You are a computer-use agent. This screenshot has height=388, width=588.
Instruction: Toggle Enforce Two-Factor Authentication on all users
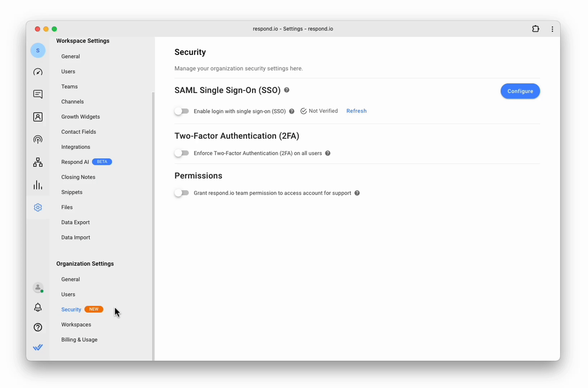point(182,153)
